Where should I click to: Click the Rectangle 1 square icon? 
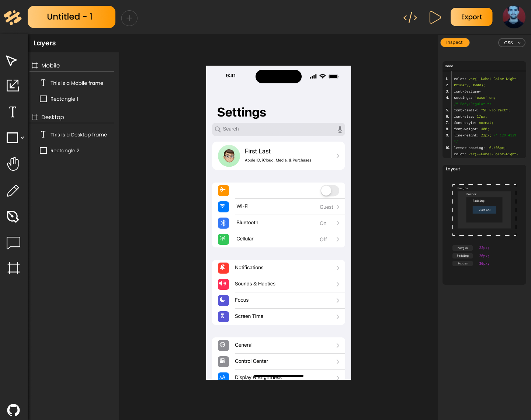(x=43, y=99)
